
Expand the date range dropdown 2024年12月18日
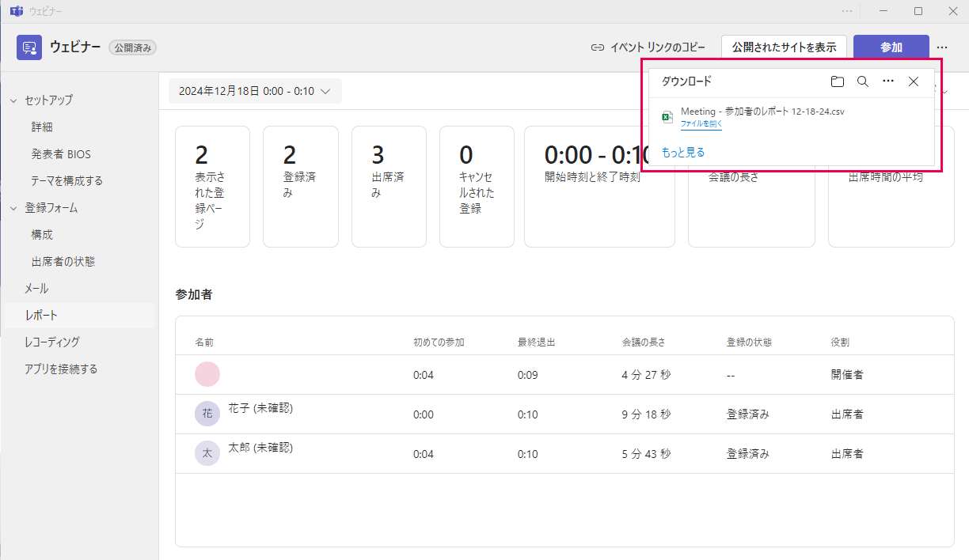pyautogui.click(x=255, y=91)
